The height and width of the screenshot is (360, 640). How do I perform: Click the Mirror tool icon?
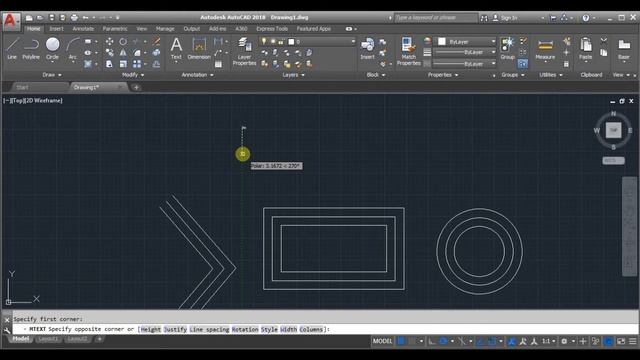coord(123,53)
